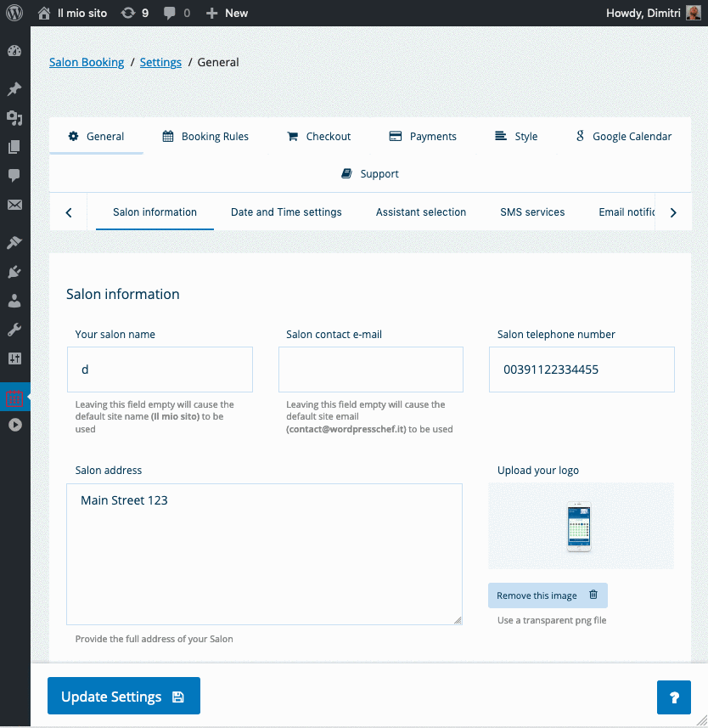Open the help question mark button
The height and width of the screenshot is (728, 708).
click(673, 697)
